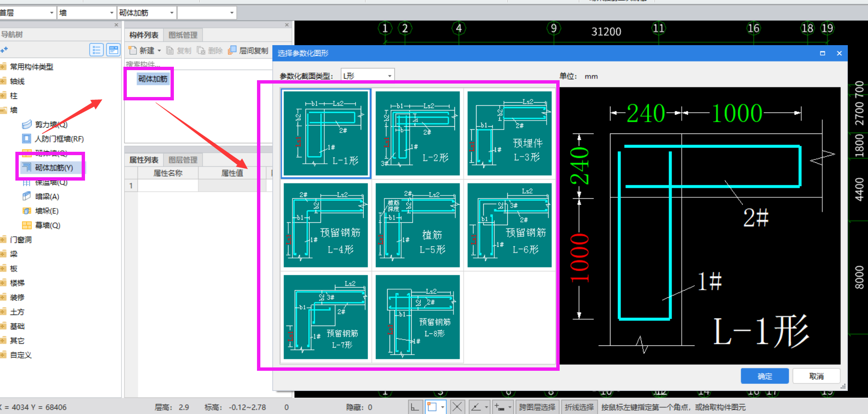The image size is (868, 414).
Task: Open the 新建 dropdown arrow
Action: click(159, 50)
